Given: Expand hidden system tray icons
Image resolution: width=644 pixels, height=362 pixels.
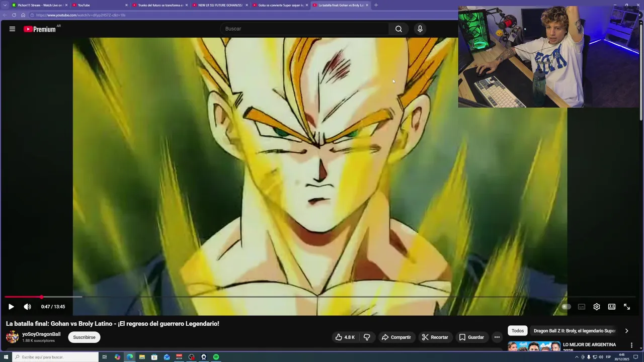Looking at the screenshot, I should (577, 357).
